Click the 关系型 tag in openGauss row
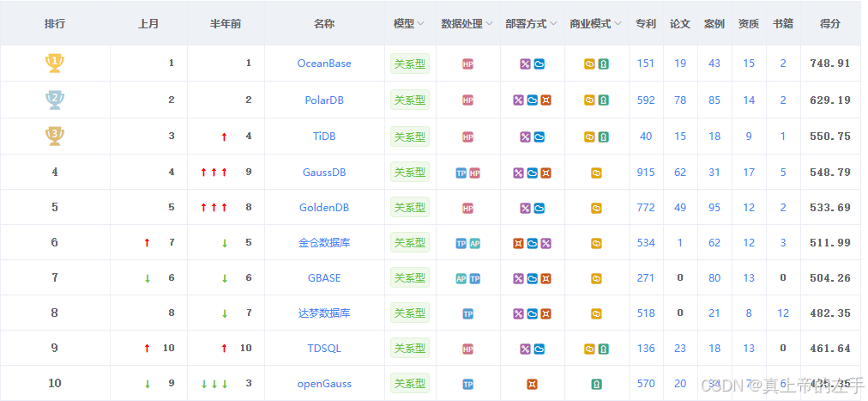Viewport: 868px width, 401px height. 410,383
